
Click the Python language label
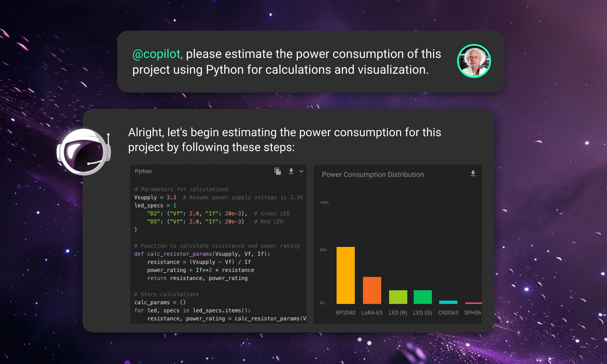tap(143, 171)
